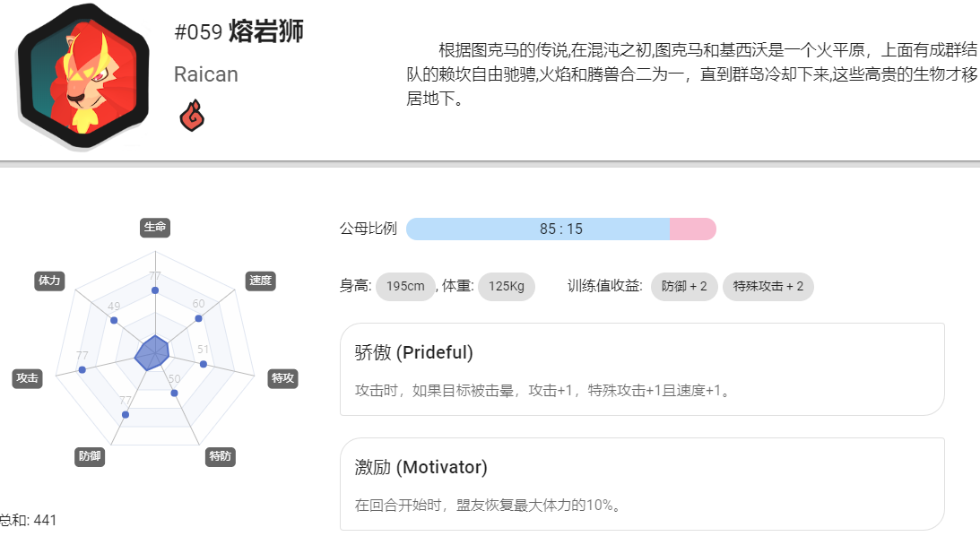Select the 特防 radar chart label
The height and width of the screenshot is (545, 980).
220,456
